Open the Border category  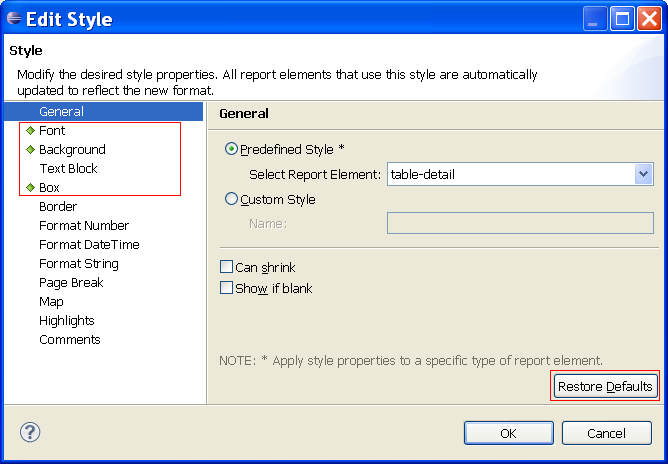(58, 207)
